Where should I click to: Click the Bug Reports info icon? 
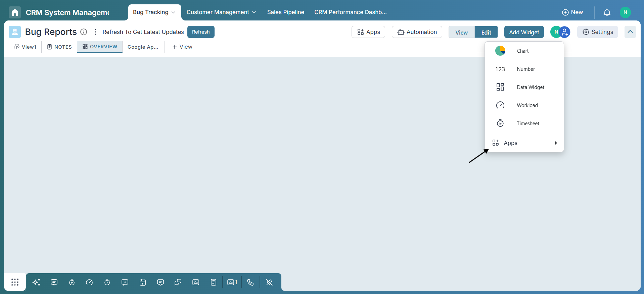(x=84, y=32)
